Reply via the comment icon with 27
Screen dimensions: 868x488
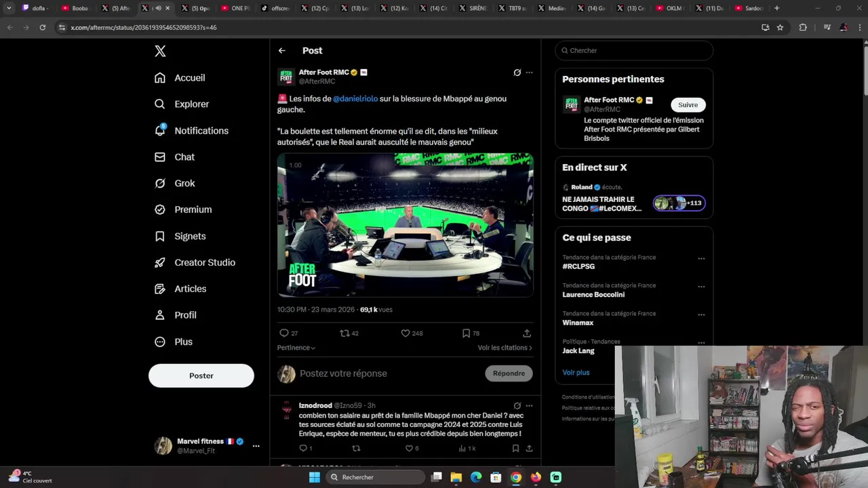[289, 333]
